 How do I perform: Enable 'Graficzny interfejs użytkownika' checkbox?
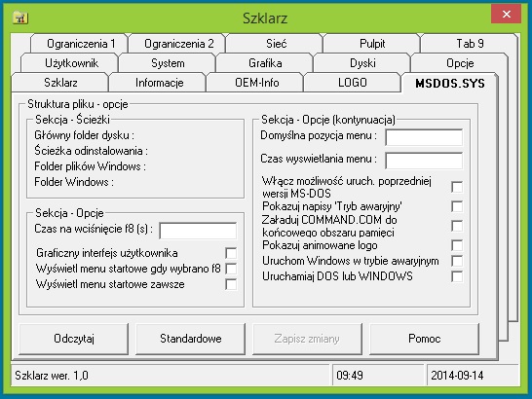click(231, 253)
